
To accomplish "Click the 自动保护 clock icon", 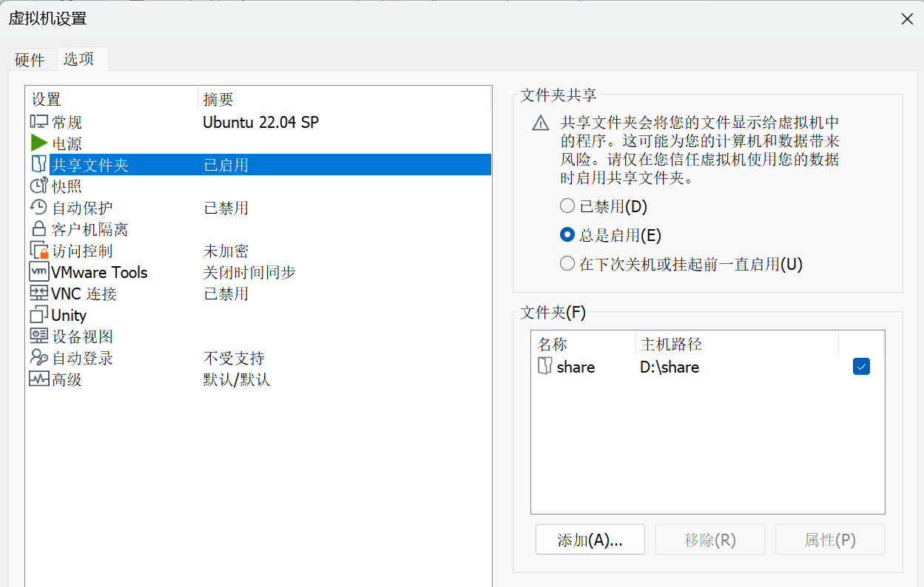I will pos(38,208).
